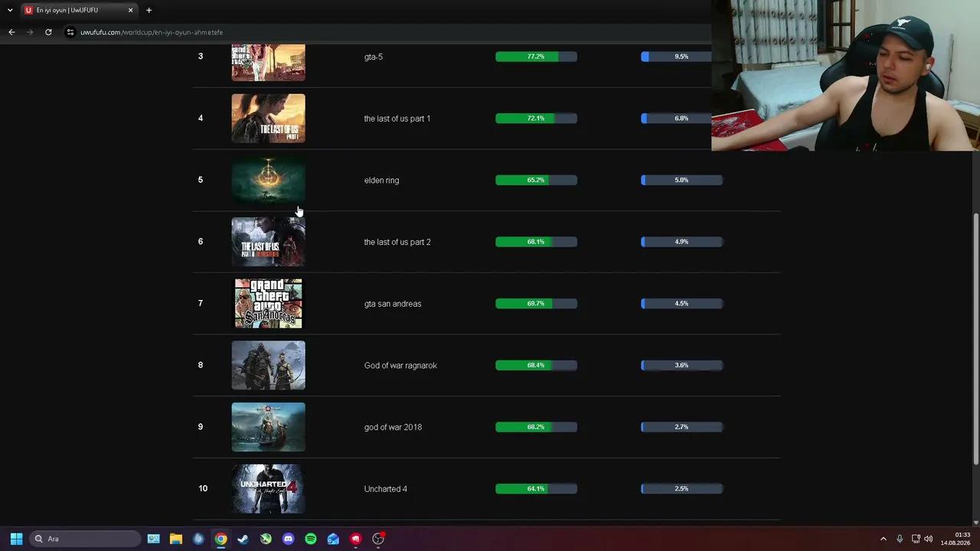The height and width of the screenshot is (551, 980).
Task: Click 'the last of us part 1' text
Action: click(x=397, y=119)
